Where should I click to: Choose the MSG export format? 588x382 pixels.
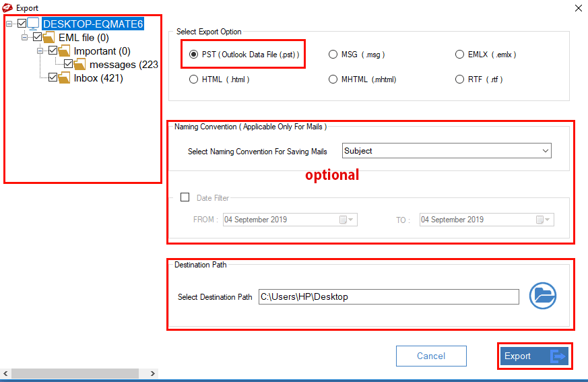333,55
